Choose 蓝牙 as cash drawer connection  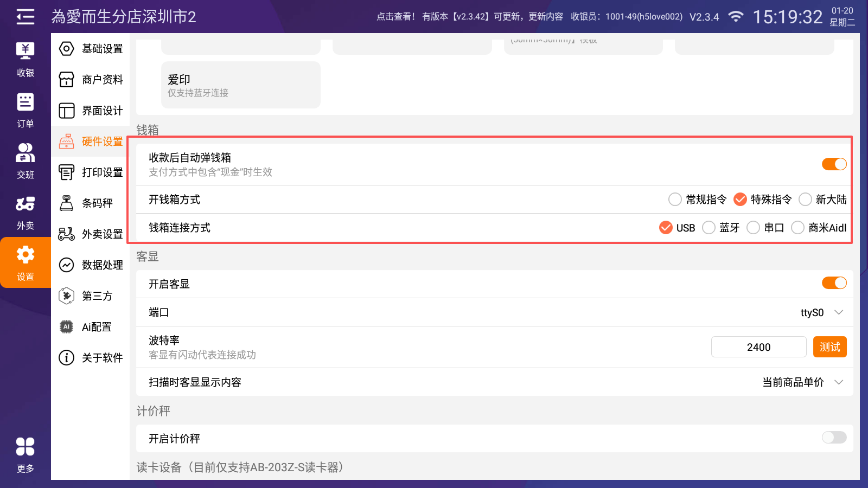click(x=709, y=228)
